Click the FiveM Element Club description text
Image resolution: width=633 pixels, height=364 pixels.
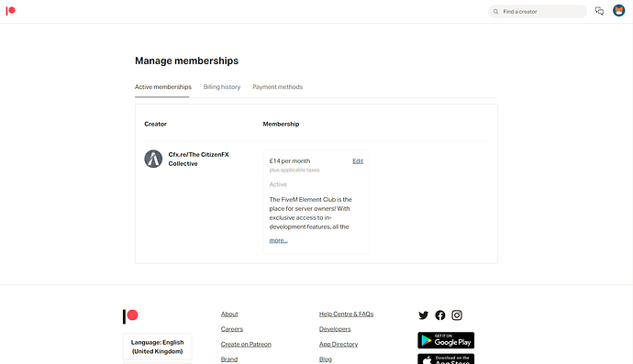click(x=310, y=213)
